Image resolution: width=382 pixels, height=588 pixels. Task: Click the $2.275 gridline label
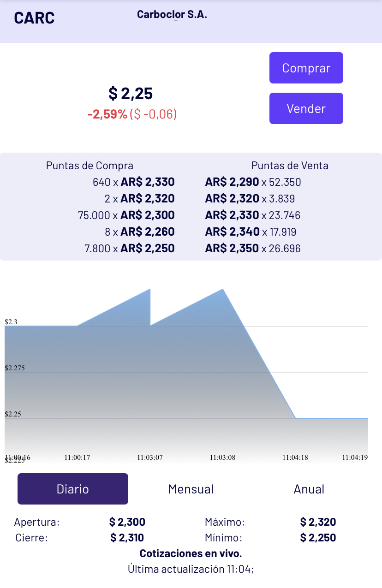click(14, 368)
